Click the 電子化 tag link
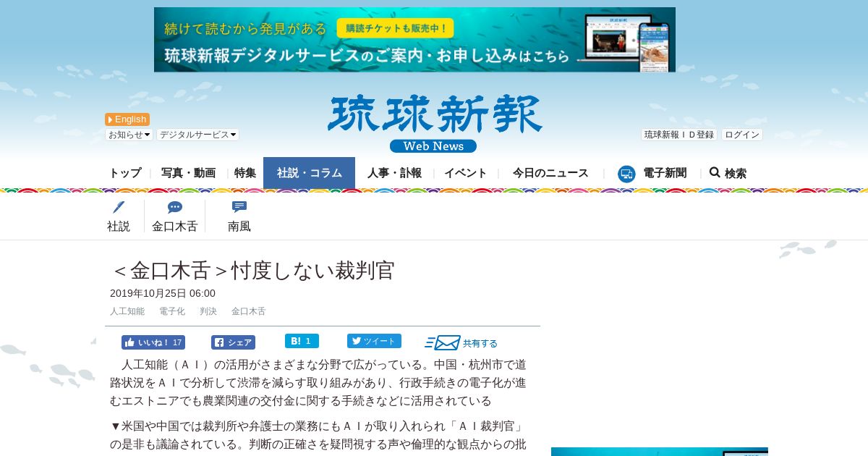Viewport: 868px width, 456px height. 172,311
